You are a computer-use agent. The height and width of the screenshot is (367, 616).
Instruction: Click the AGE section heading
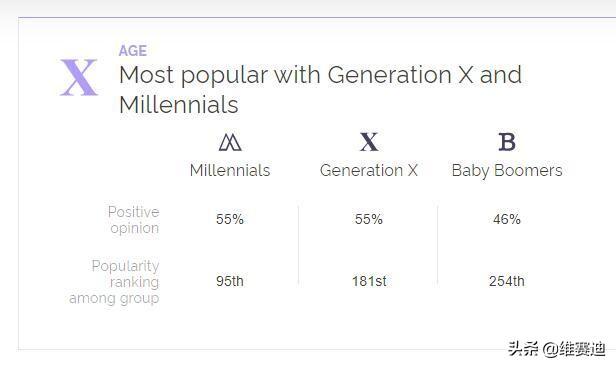click(x=133, y=51)
